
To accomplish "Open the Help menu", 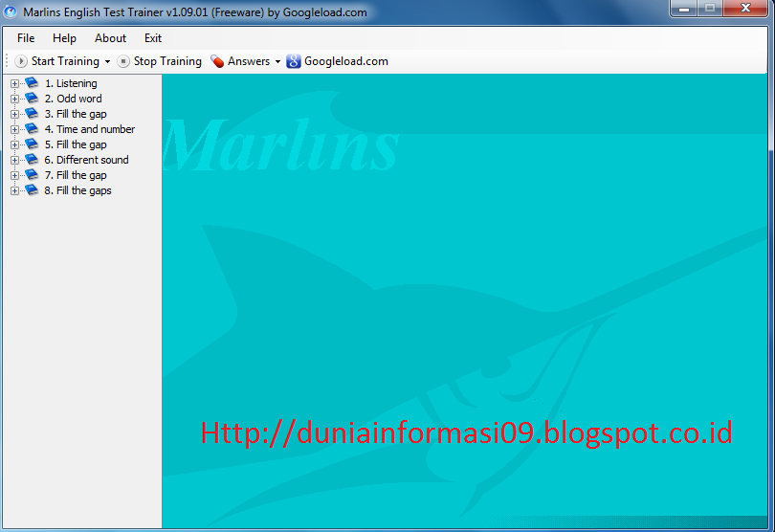I will pyautogui.click(x=64, y=38).
